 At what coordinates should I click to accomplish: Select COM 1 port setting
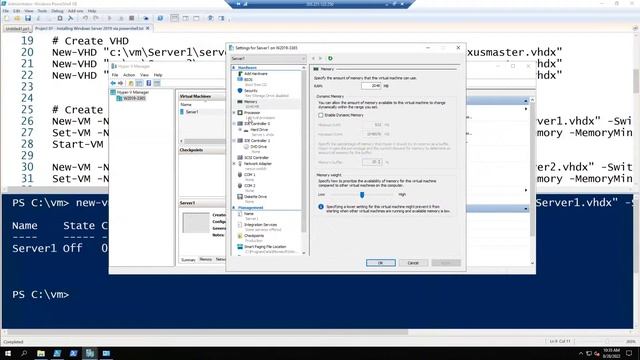249,175
